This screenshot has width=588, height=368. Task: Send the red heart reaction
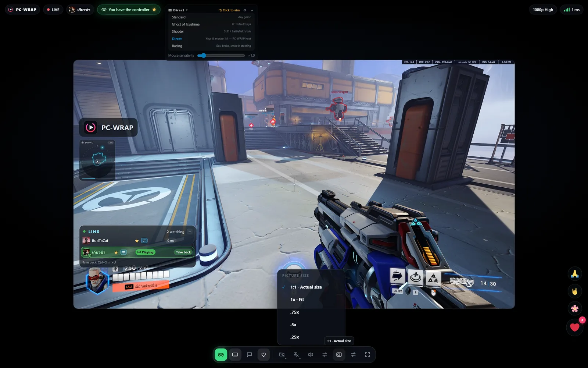[575, 327]
